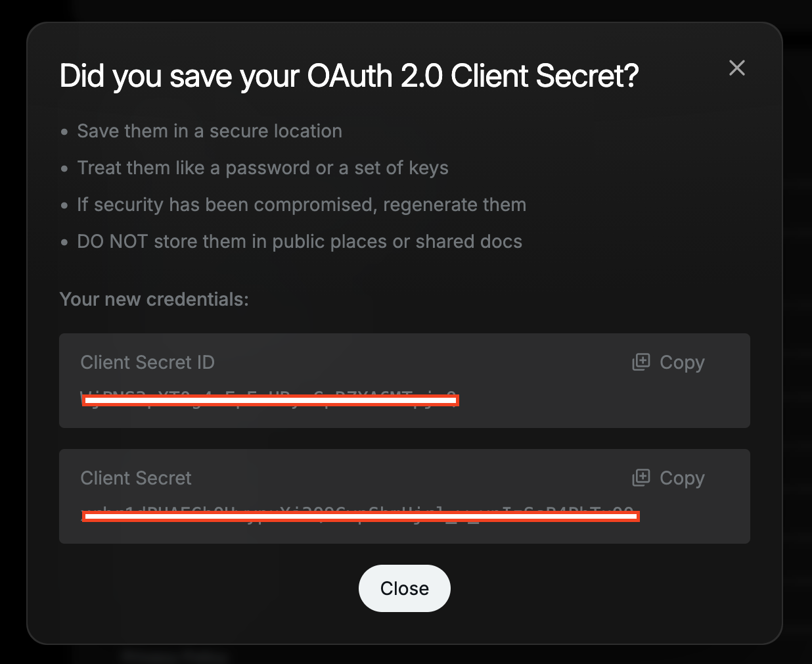The image size is (812, 664).
Task: Click the "Did you save your OAuth 2.0 Client Secret?" heading
Action: (x=349, y=76)
